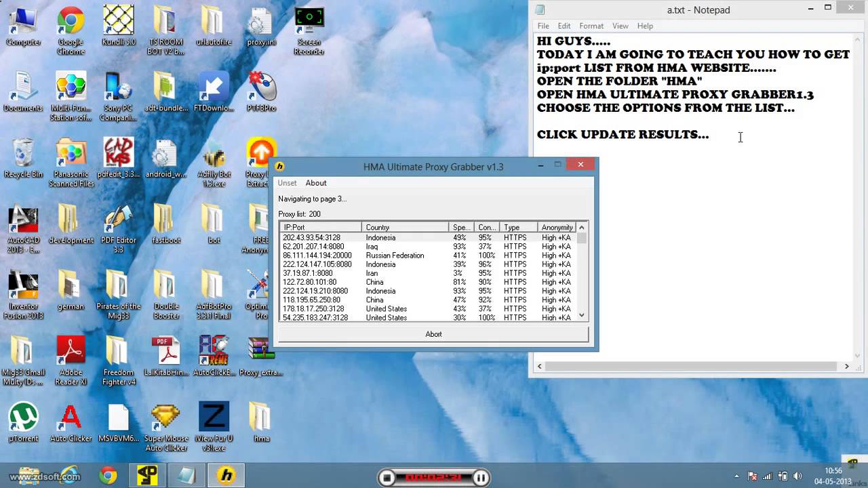Open Notepad File menu

point(543,26)
